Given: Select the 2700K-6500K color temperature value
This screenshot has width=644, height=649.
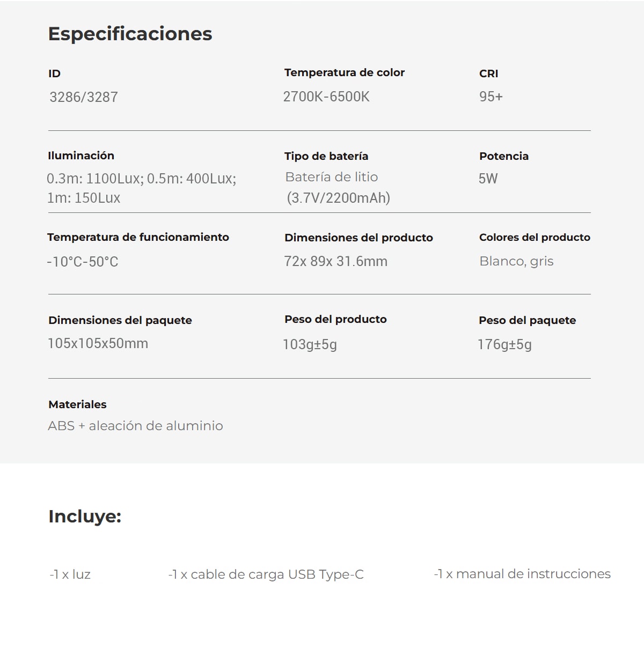Looking at the screenshot, I should (x=326, y=97).
